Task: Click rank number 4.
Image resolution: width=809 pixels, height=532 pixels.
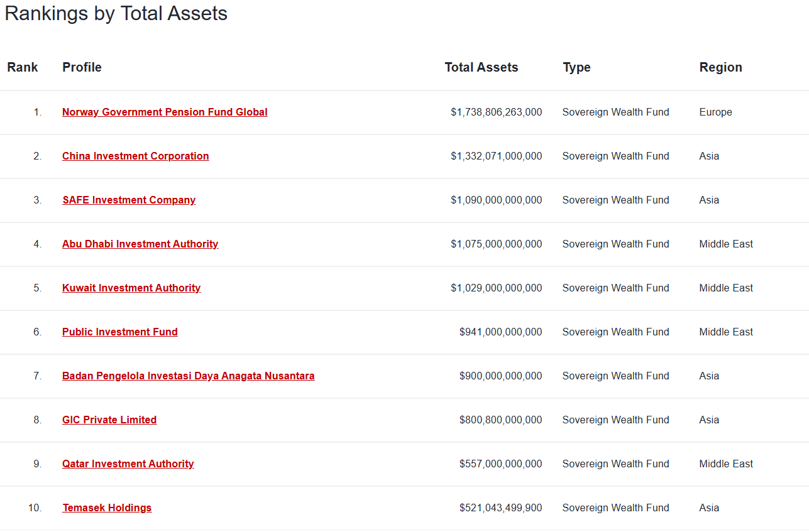Action: (x=38, y=244)
